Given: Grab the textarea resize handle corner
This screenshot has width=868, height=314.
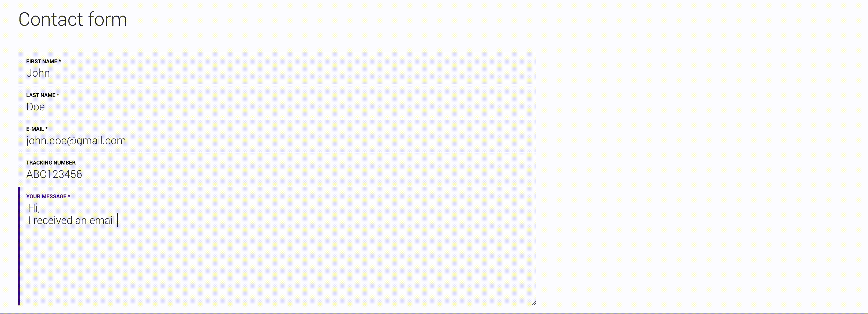Looking at the screenshot, I should tap(533, 303).
